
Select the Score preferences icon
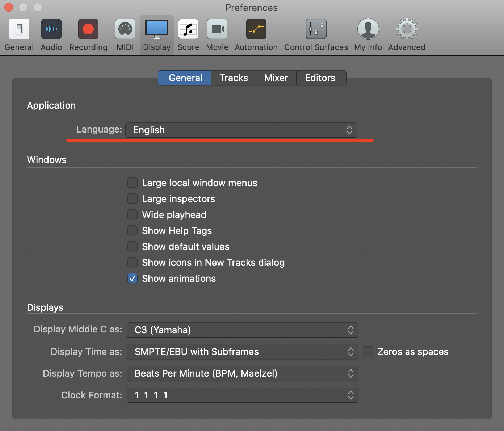pos(188,29)
